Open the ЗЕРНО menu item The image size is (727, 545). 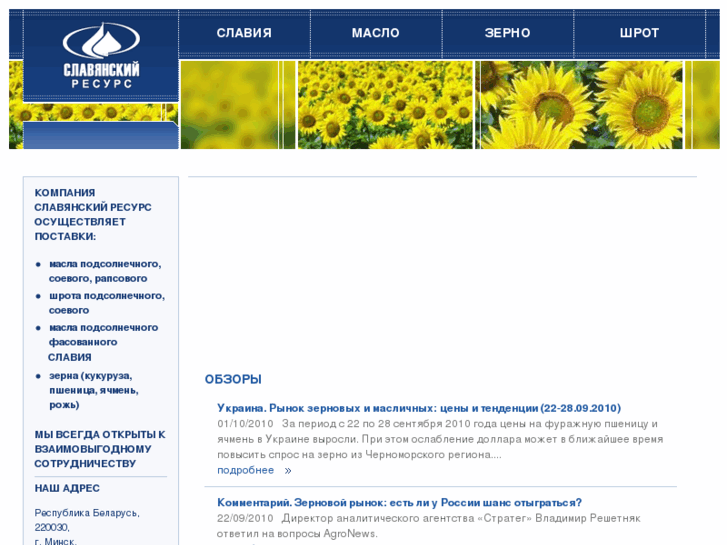point(508,33)
